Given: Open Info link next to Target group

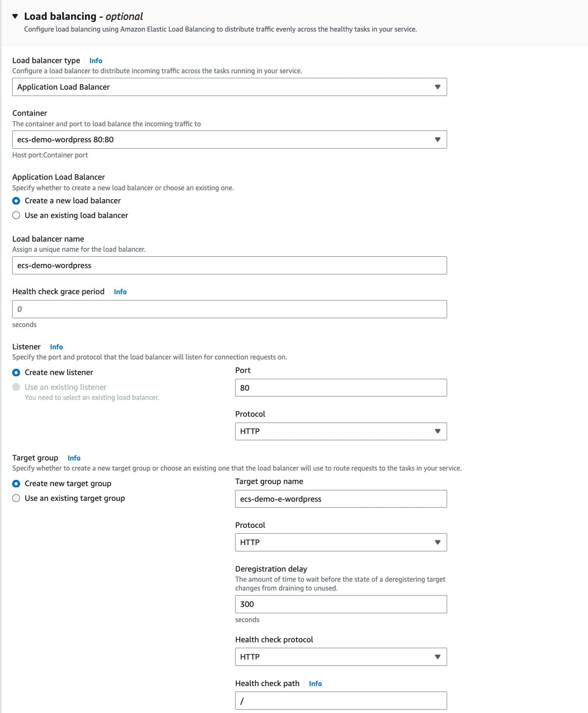Looking at the screenshot, I should [74, 458].
